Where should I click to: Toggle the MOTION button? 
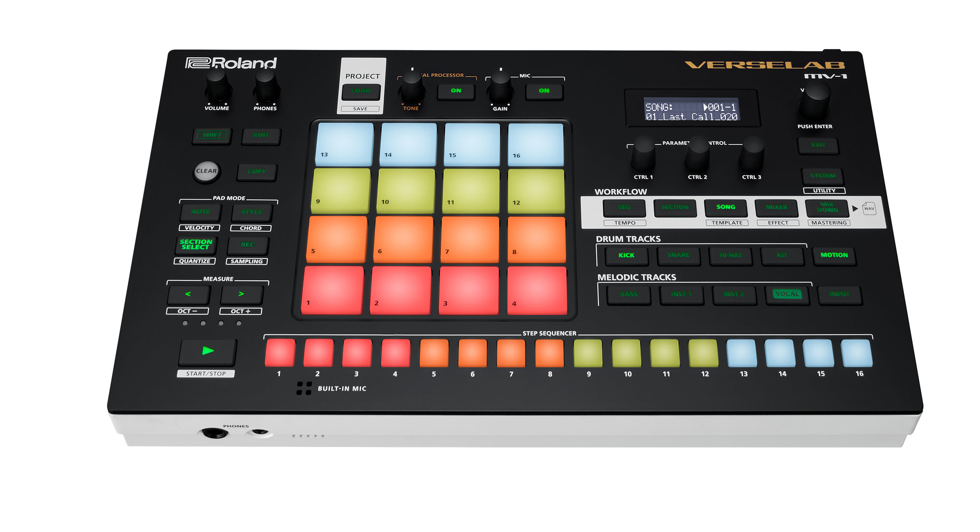pyautogui.click(x=834, y=255)
